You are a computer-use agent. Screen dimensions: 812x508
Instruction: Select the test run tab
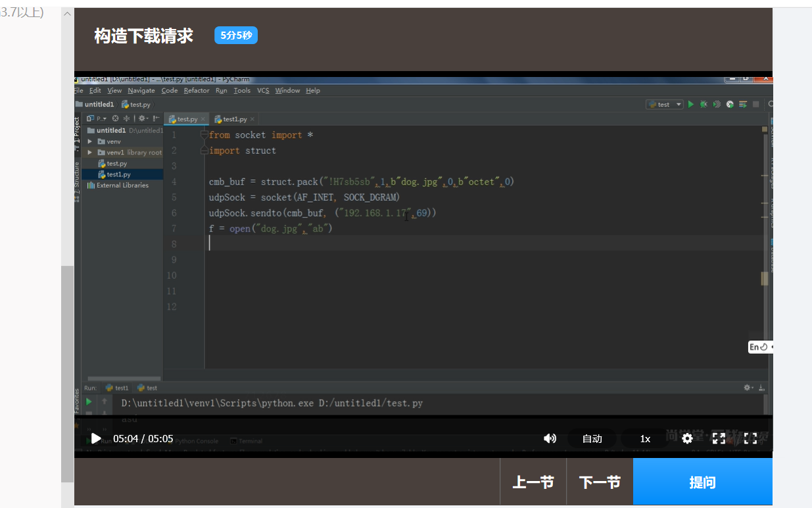coord(148,388)
